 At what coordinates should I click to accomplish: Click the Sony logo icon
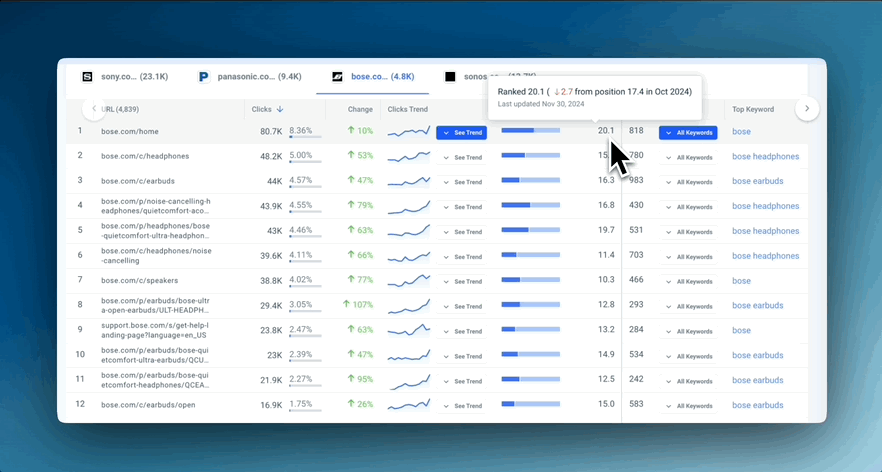tap(87, 77)
